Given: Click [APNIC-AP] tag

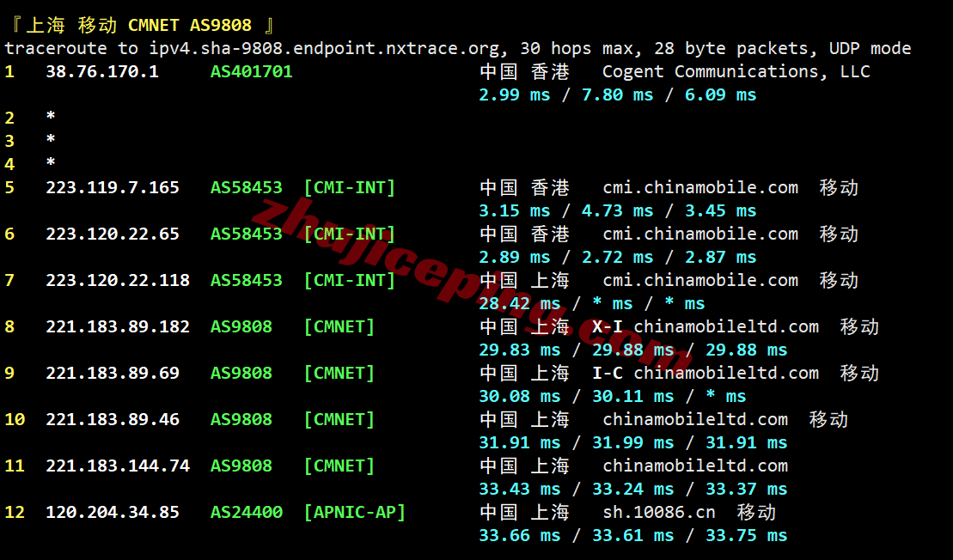Looking at the screenshot, I should [354, 512].
